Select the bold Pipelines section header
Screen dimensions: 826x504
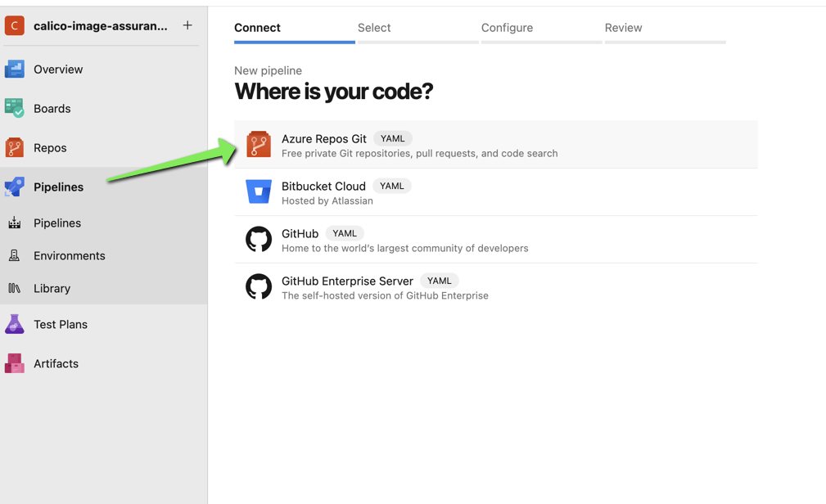[x=58, y=187]
